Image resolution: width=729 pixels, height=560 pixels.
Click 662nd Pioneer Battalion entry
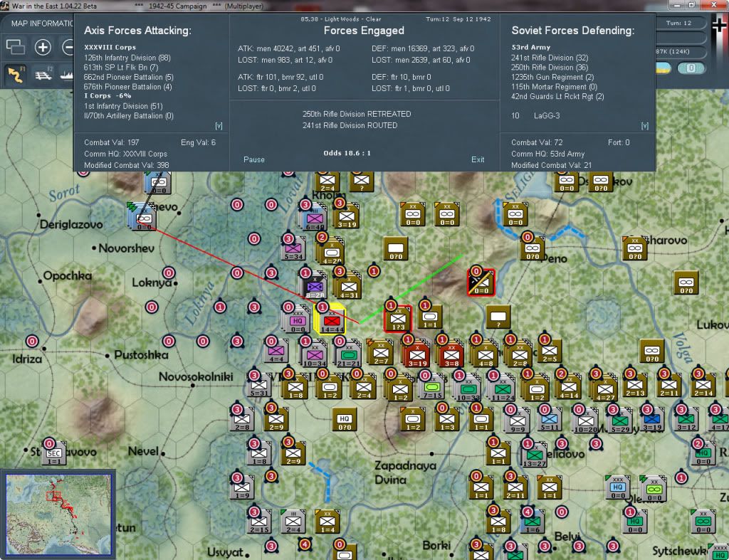pos(128,77)
